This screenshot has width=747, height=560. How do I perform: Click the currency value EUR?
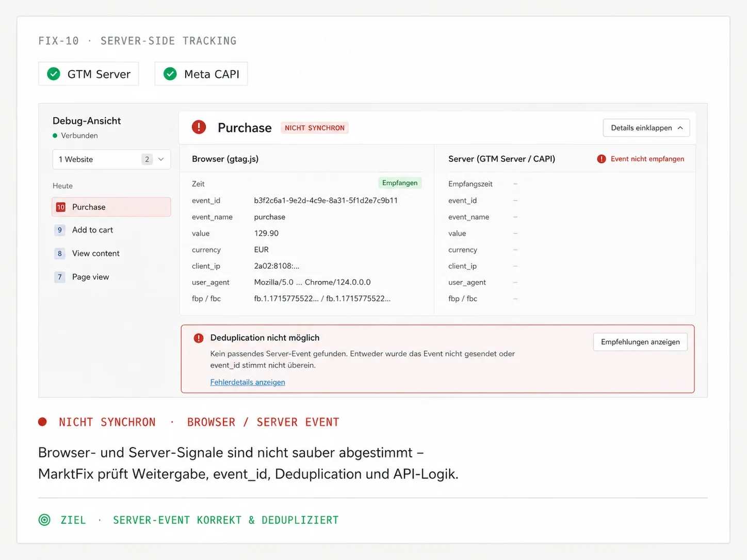pyautogui.click(x=262, y=250)
